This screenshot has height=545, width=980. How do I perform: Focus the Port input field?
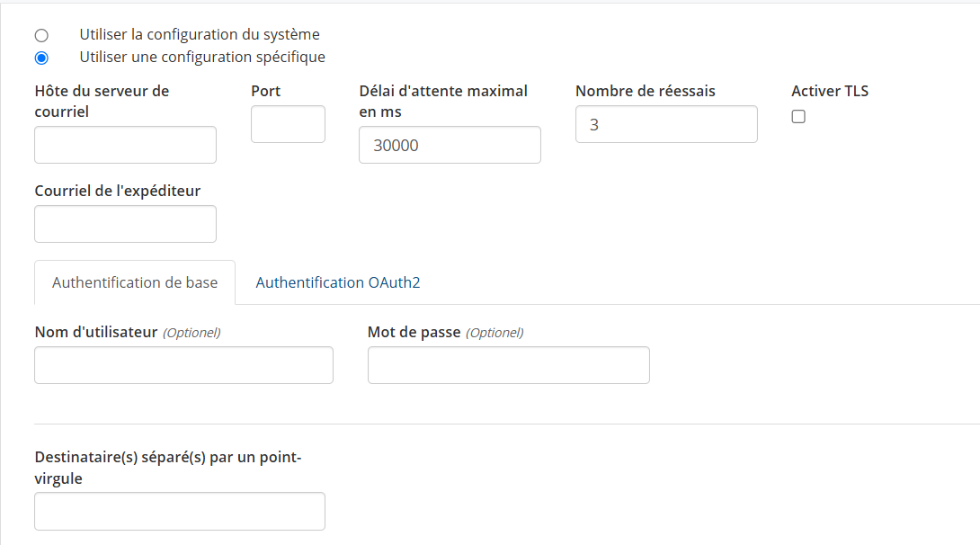pyautogui.click(x=288, y=124)
